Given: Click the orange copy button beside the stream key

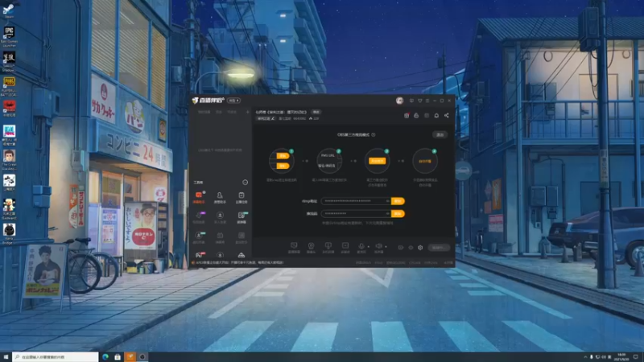Looking at the screenshot, I should point(398,214).
